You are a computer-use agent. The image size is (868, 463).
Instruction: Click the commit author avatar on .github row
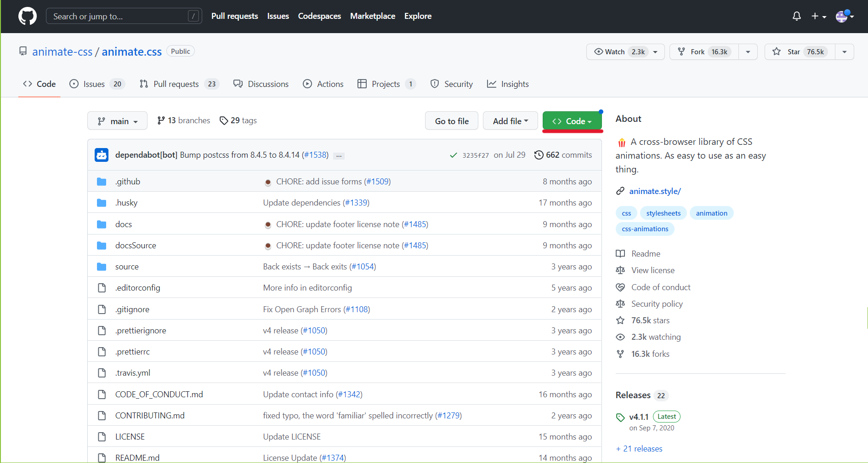[x=268, y=182]
